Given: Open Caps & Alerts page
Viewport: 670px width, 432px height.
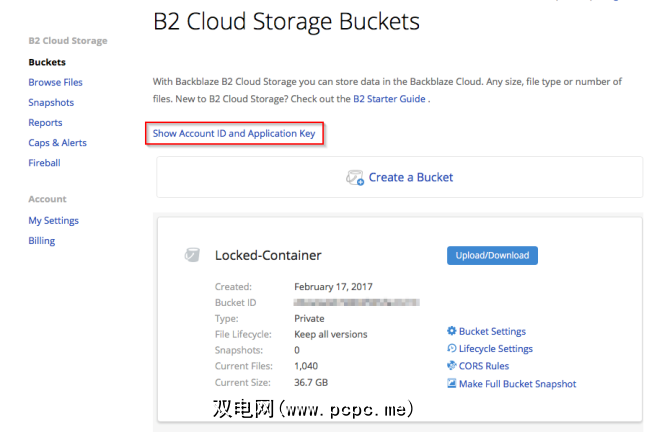Looking at the screenshot, I should 57,142.
